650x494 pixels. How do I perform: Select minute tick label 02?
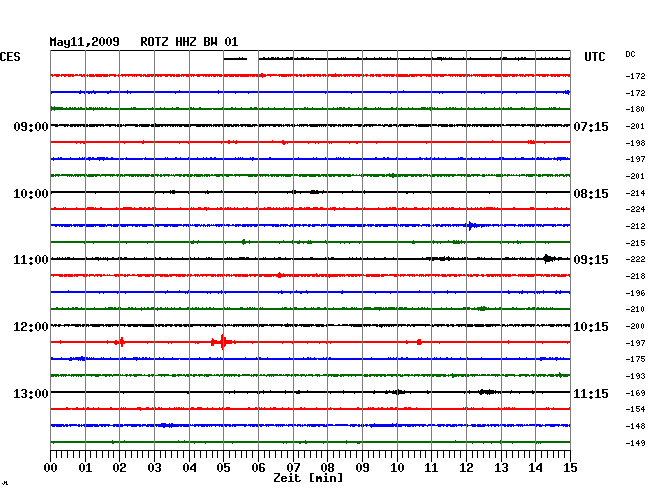pos(119,468)
